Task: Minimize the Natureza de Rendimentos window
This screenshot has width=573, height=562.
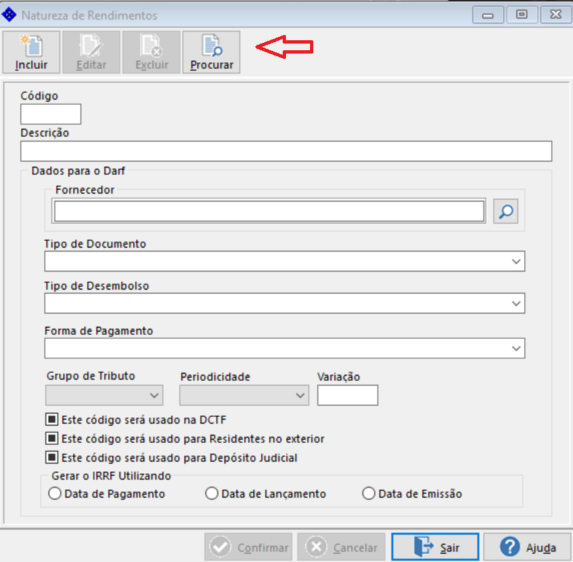Action: 488,15
